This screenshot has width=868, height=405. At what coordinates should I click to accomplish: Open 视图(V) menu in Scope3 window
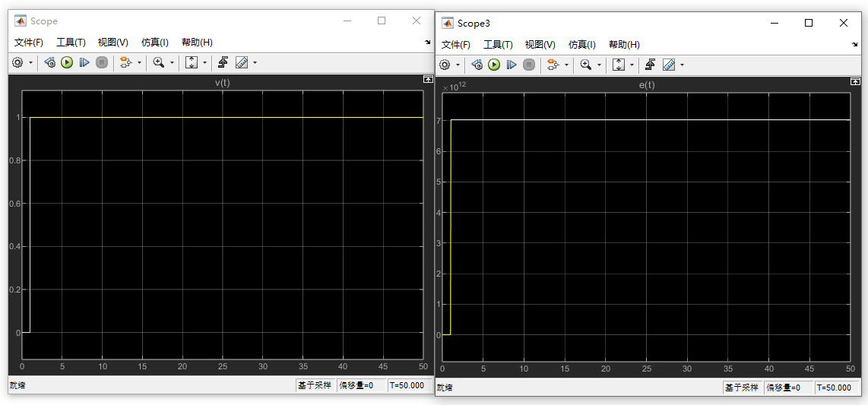(540, 45)
